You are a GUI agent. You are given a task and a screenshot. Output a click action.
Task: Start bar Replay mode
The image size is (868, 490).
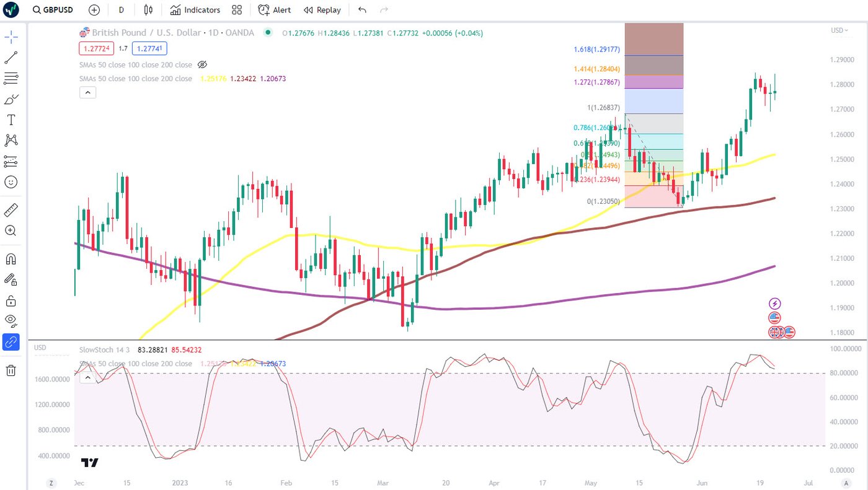pos(322,10)
